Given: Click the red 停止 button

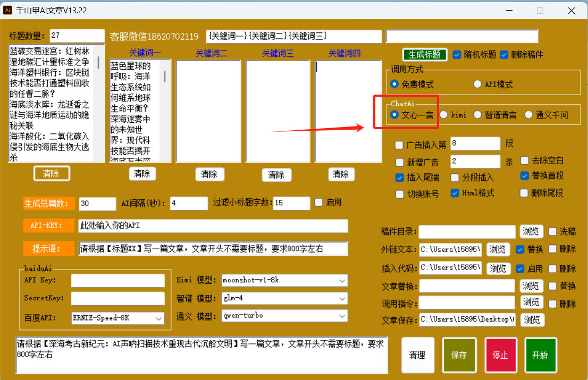Looking at the screenshot, I should [500, 355].
